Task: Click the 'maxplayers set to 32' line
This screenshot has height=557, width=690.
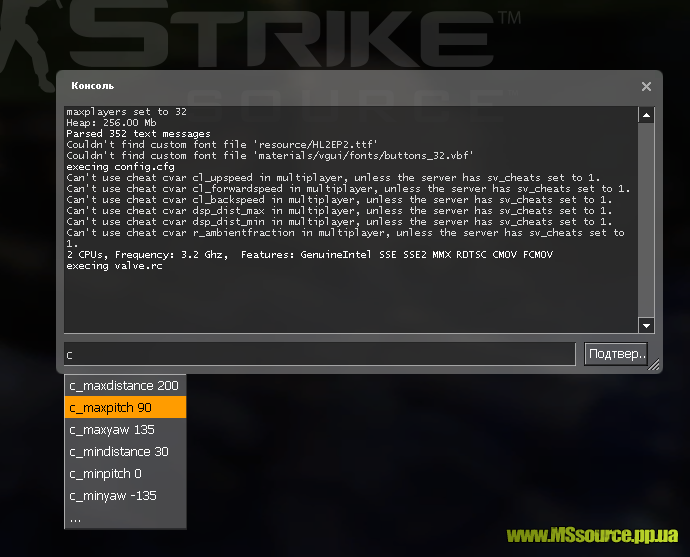Action: pos(126,112)
